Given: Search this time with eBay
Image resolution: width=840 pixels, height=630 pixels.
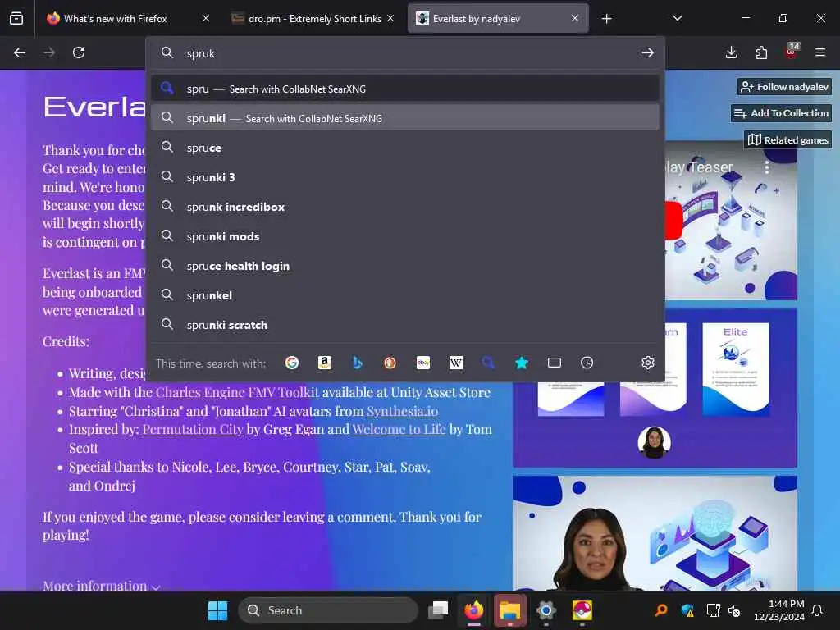Looking at the screenshot, I should (423, 363).
